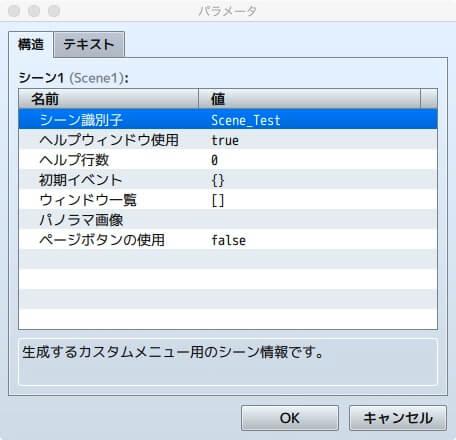Screen dimensions: 456x440
Task: Select the ヘルプ行数 parameter row
Action: coord(228,160)
